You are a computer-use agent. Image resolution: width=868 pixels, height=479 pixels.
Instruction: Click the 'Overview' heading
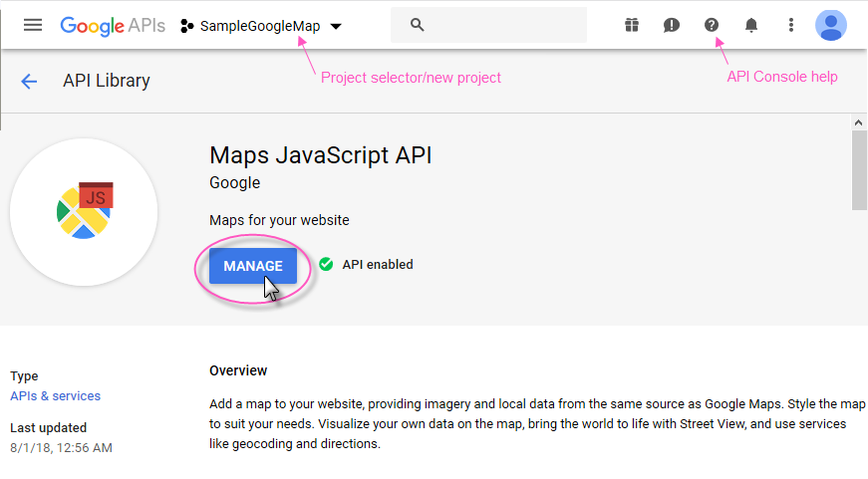tap(238, 370)
